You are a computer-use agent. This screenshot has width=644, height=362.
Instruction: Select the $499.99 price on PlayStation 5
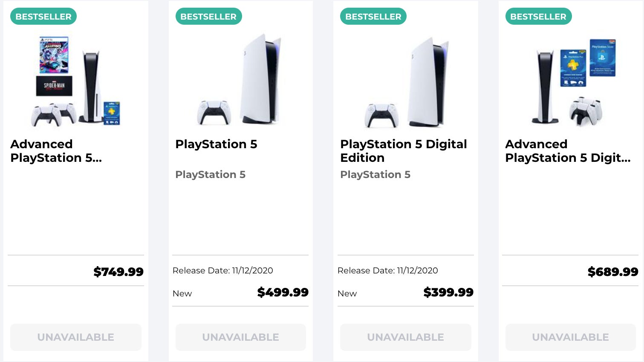[283, 292]
